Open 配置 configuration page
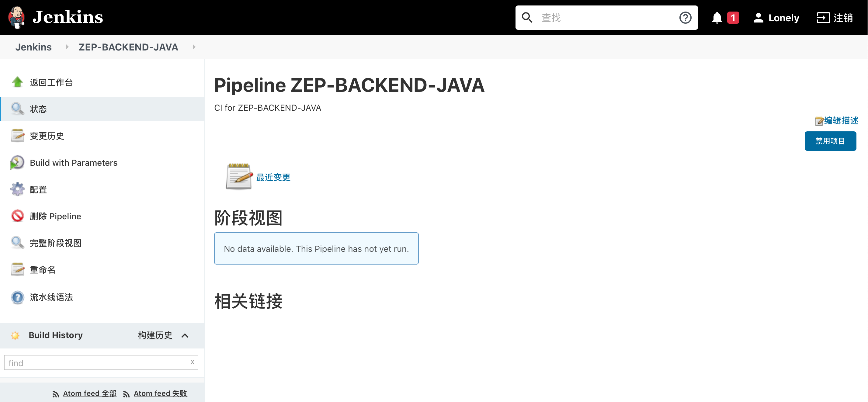Image resolution: width=868 pixels, height=402 pixels. [38, 190]
